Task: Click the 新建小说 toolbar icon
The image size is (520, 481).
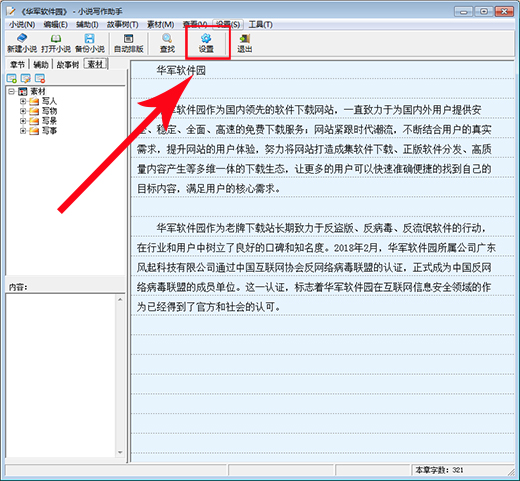Action: pyautogui.click(x=22, y=44)
